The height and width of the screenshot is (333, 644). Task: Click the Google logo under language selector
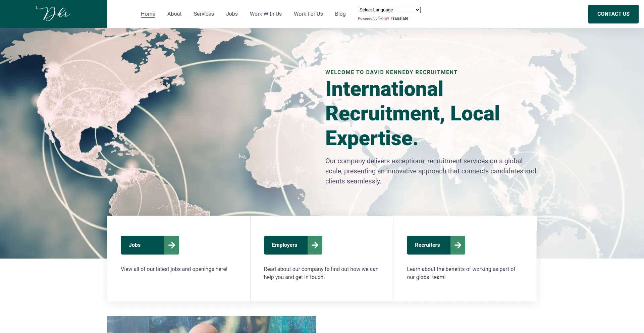(x=384, y=18)
